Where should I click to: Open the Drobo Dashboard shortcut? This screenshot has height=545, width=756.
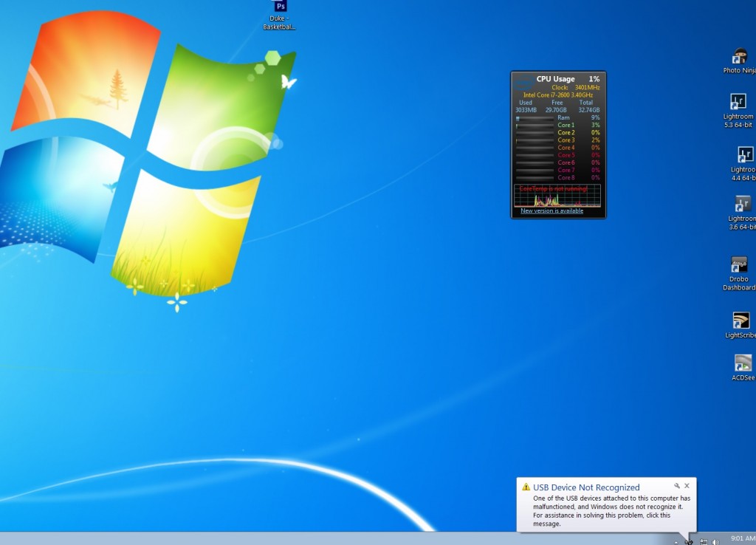(739, 273)
